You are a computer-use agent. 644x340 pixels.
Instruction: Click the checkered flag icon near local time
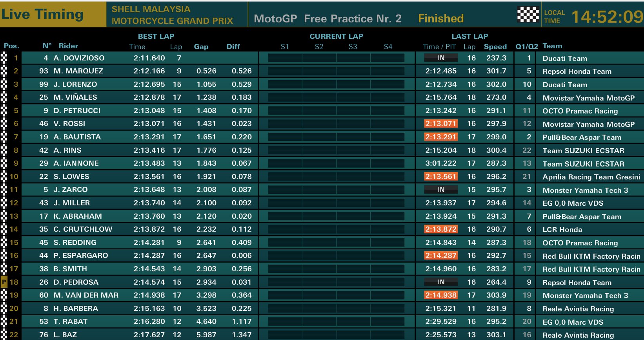coord(528,15)
